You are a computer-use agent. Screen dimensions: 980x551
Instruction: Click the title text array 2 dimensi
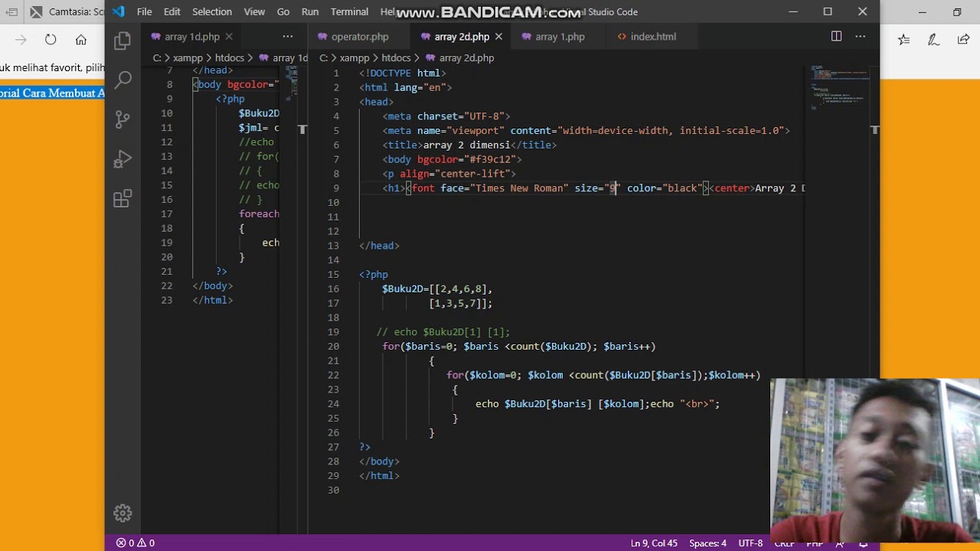click(x=466, y=145)
